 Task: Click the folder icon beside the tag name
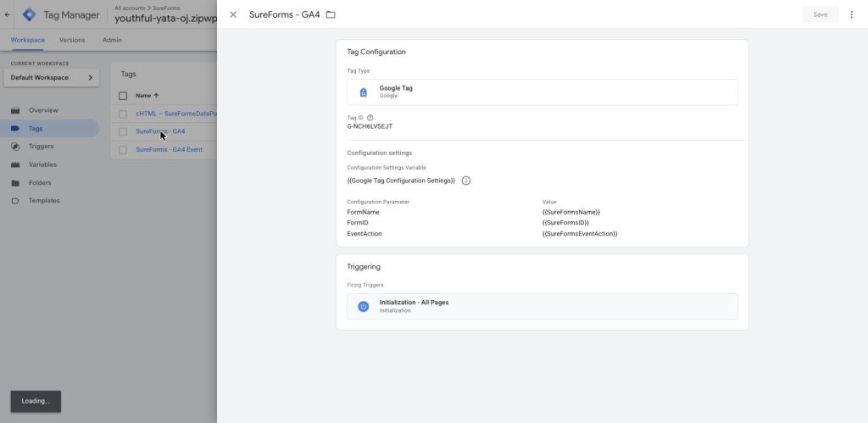click(x=331, y=14)
